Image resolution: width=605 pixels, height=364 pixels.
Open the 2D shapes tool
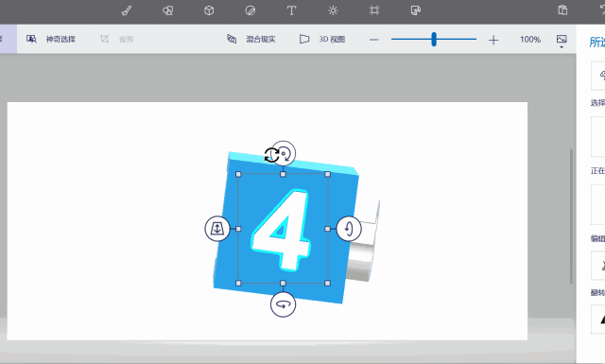pos(168,10)
